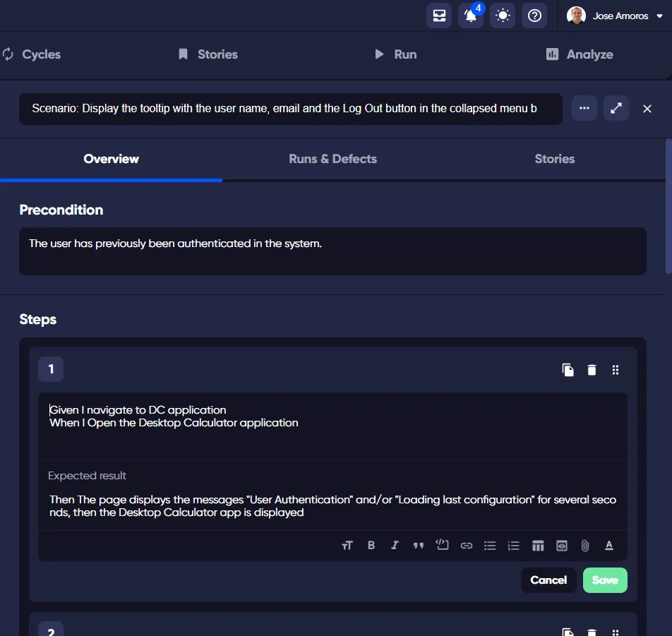Cancel editing step 1
The width and height of the screenshot is (672, 636).
[x=548, y=580]
